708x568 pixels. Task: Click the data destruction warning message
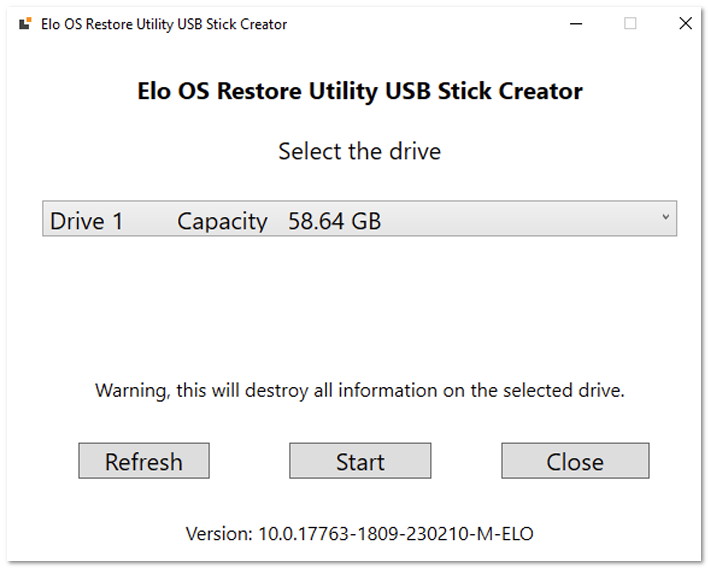(x=359, y=391)
